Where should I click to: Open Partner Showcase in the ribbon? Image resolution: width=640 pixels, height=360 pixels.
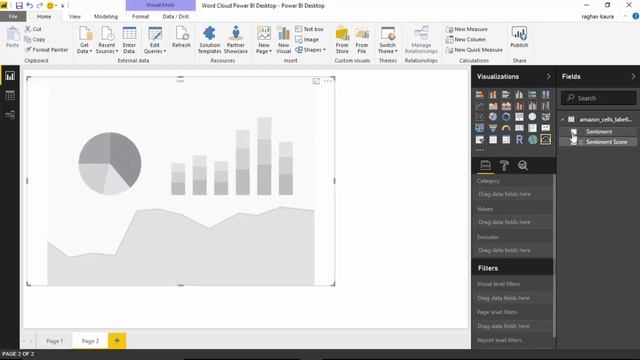click(236, 40)
